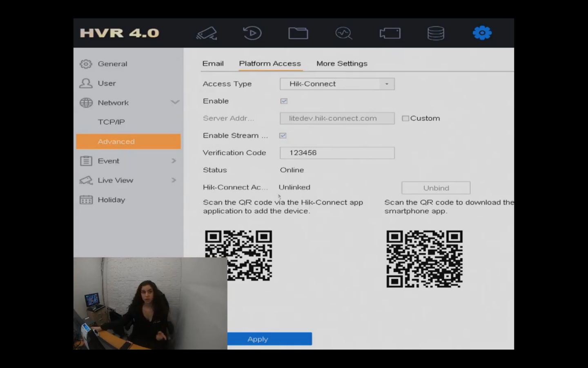Image resolution: width=588 pixels, height=368 pixels.
Task: Switch to the Email tab
Action: (213, 64)
